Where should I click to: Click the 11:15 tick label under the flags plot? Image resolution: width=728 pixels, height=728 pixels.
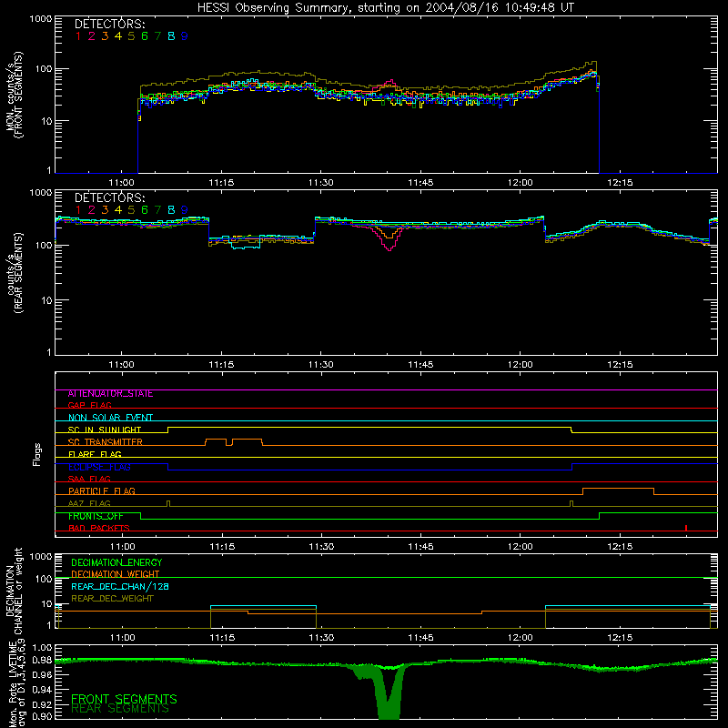[222, 547]
